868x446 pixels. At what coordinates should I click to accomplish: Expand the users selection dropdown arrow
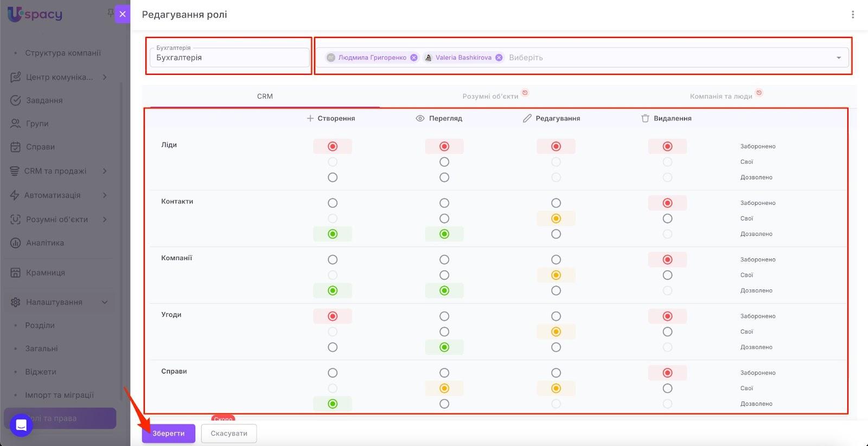tap(839, 57)
